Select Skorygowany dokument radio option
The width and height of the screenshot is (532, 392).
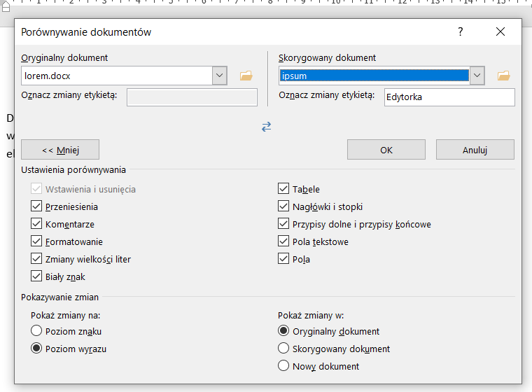click(283, 349)
